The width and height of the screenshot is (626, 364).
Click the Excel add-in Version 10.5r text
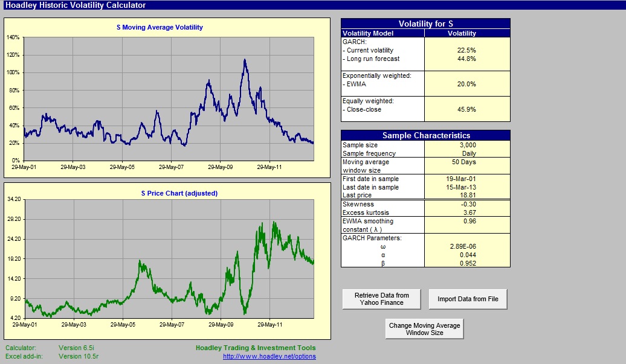click(52, 356)
